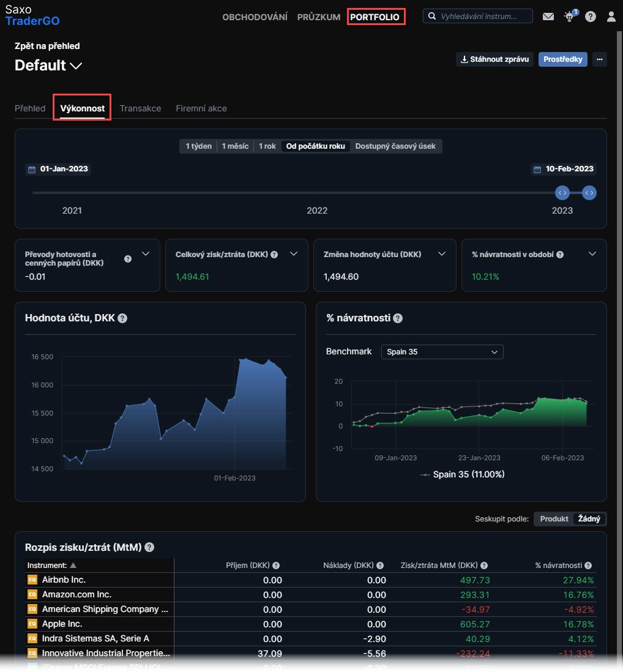
Task: Go back via Zpět na přehled
Action: (47, 46)
